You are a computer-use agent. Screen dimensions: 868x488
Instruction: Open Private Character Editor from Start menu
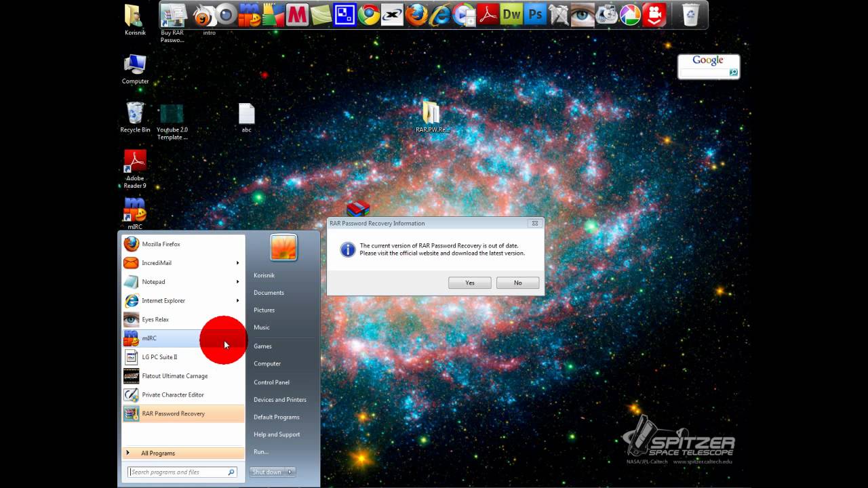tap(183, 394)
